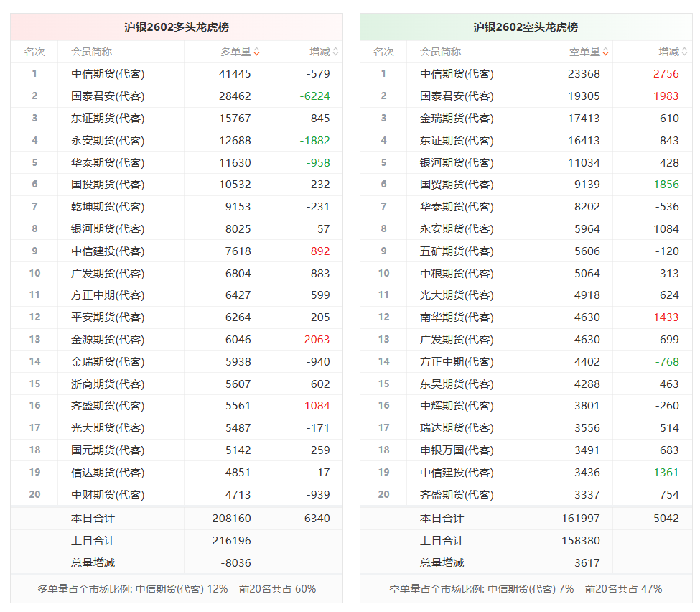Image resolution: width=700 pixels, height=612 pixels.
Task: Select 平安期货(代客) row name
Action: pyautogui.click(x=108, y=317)
